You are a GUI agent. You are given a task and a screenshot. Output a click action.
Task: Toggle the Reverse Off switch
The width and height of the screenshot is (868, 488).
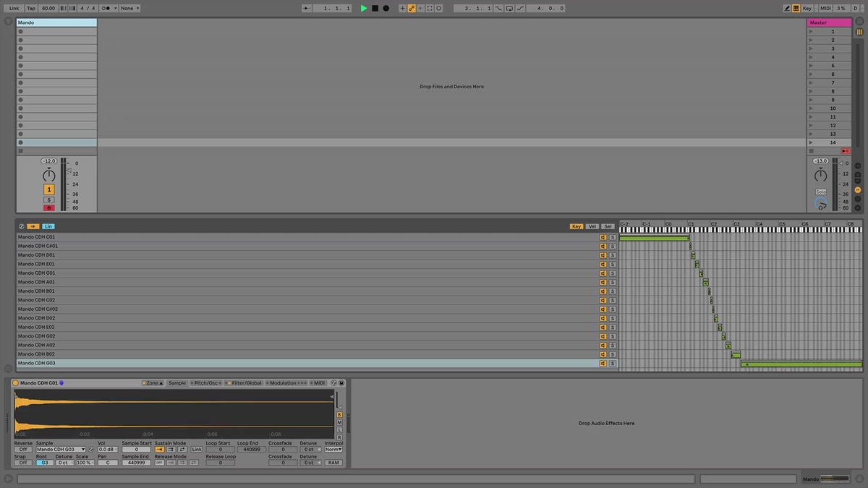[x=22, y=450]
